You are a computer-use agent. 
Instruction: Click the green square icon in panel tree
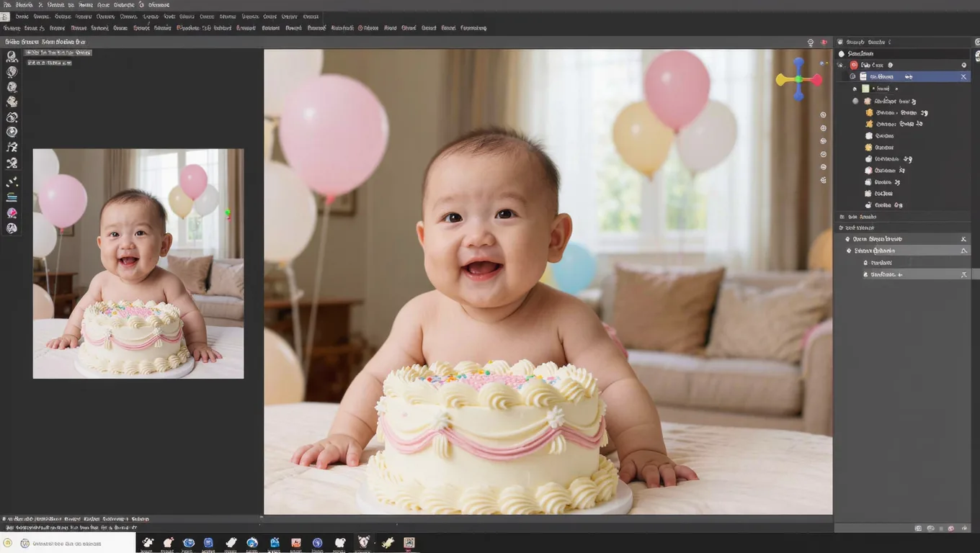[865, 89]
